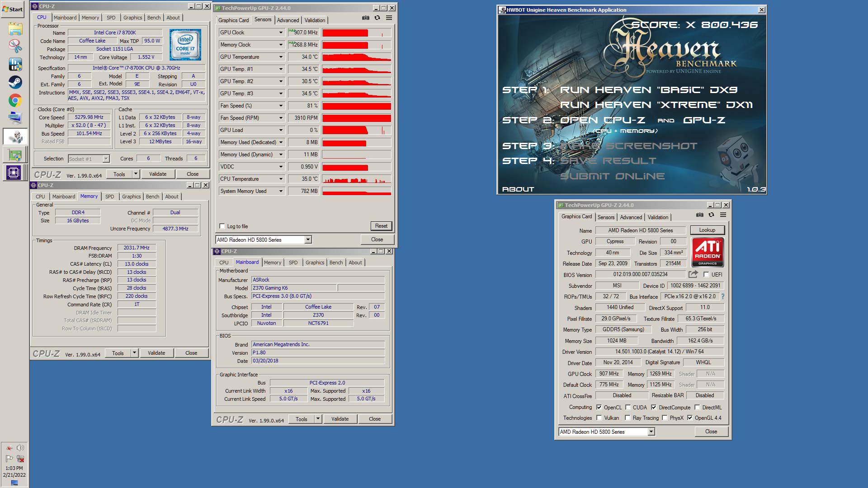The height and width of the screenshot is (488, 868).
Task: Expand the VDDC sensor dropdown
Action: pos(281,167)
